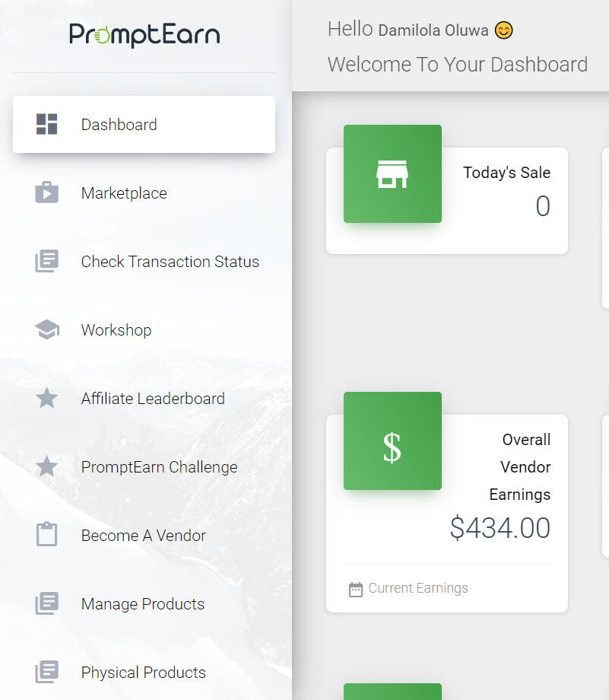
Task: Open Physical Products page
Action: coord(144,672)
